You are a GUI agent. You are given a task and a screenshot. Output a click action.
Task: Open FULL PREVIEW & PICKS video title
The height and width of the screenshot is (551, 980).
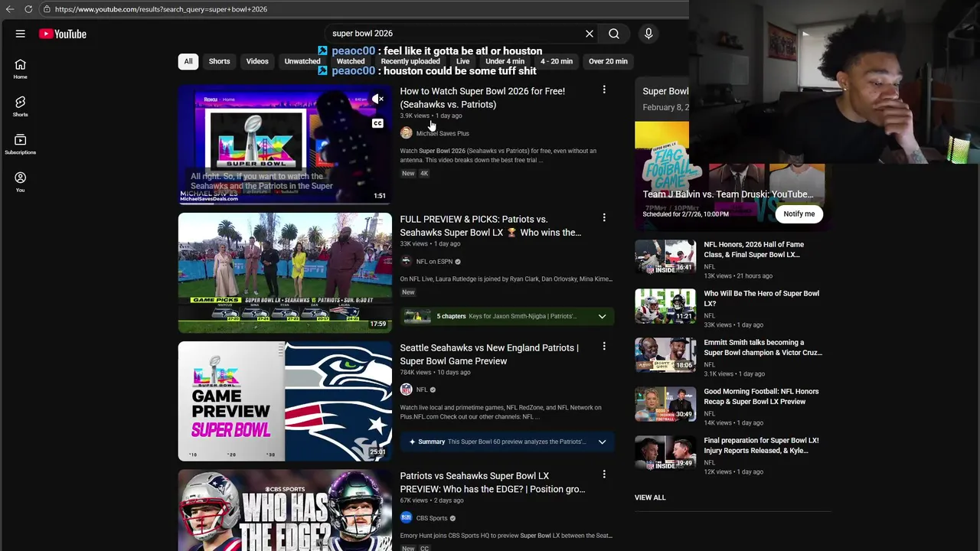(491, 226)
